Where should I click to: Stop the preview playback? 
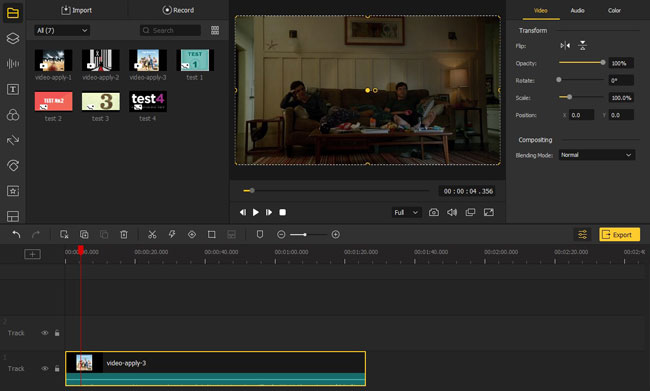283,212
